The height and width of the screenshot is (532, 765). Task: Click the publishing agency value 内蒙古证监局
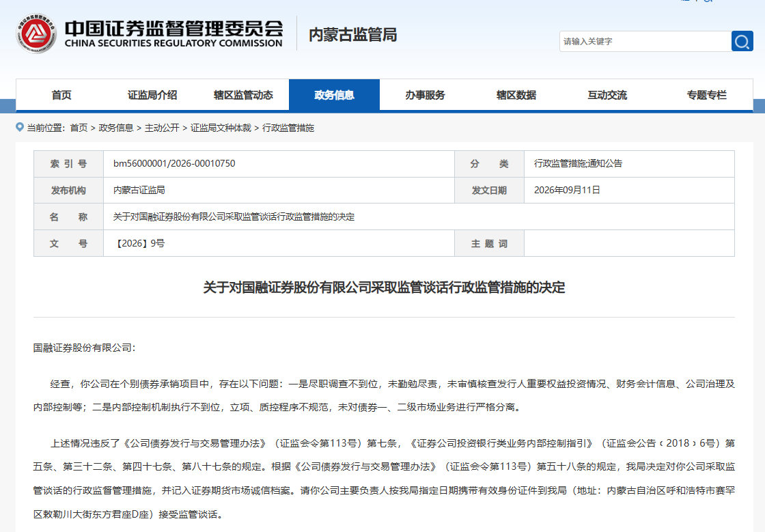coord(139,190)
